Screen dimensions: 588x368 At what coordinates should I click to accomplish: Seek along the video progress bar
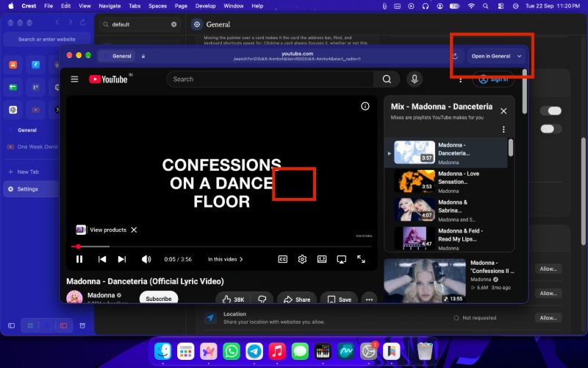tap(222, 247)
